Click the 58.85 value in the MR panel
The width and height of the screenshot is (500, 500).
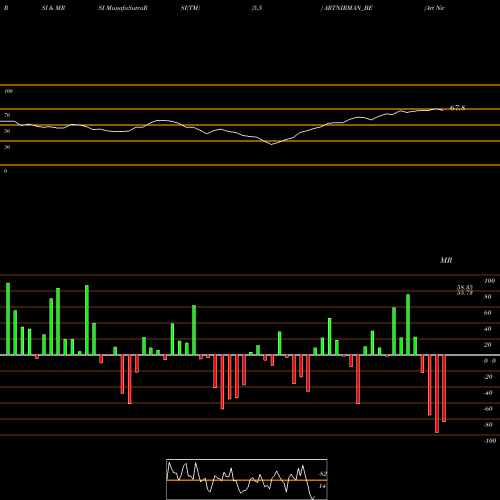click(x=465, y=287)
